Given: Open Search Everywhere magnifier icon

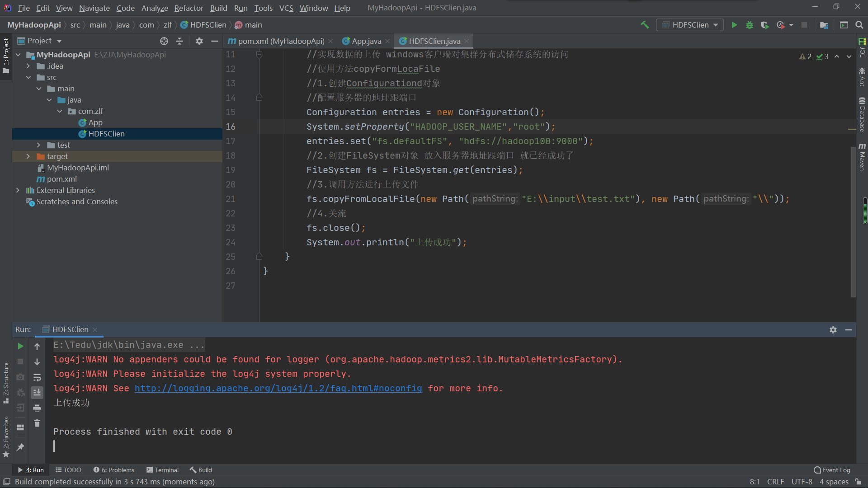Looking at the screenshot, I should click(859, 25).
